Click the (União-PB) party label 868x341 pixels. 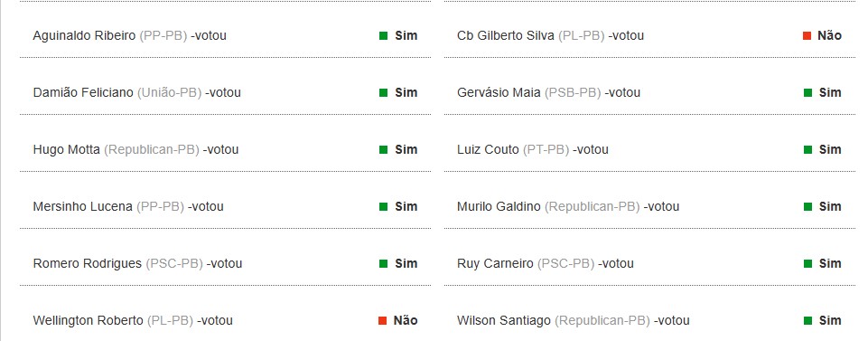click(170, 92)
